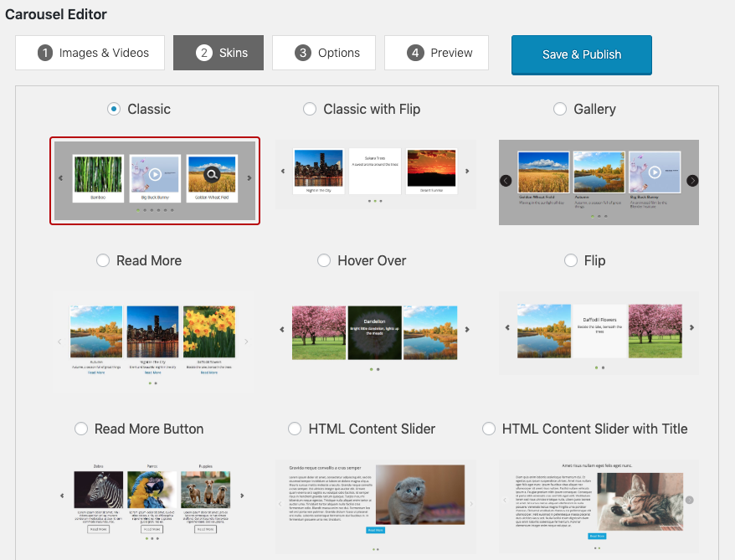Viewport: 735px width, 560px height.
Task: Switch to the Options tab
Action: click(x=327, y=53)
